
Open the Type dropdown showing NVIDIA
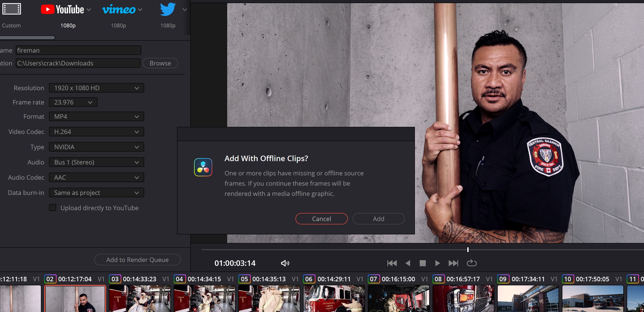[x=97, y=147]
